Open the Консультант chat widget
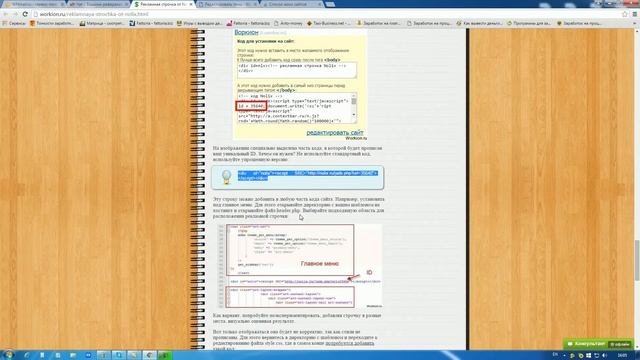The width and height of the screenshot is (640, 360). (598, 344)
